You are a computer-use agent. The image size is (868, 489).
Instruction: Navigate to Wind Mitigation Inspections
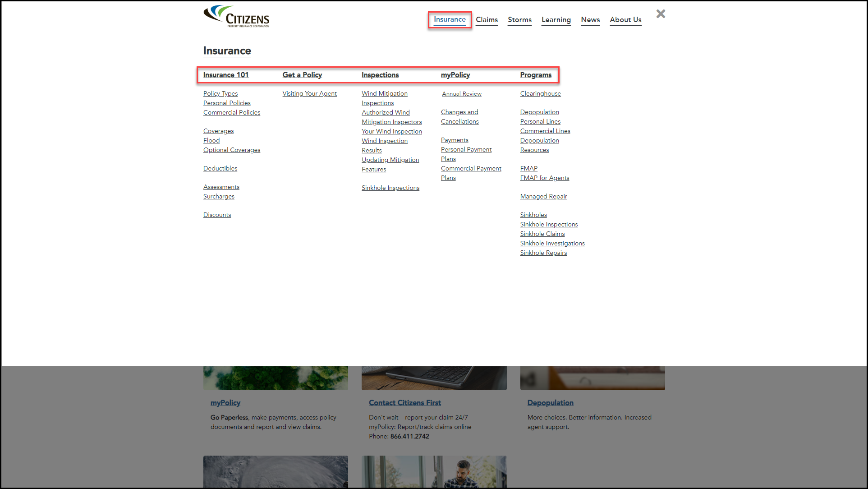coord(385,98)
